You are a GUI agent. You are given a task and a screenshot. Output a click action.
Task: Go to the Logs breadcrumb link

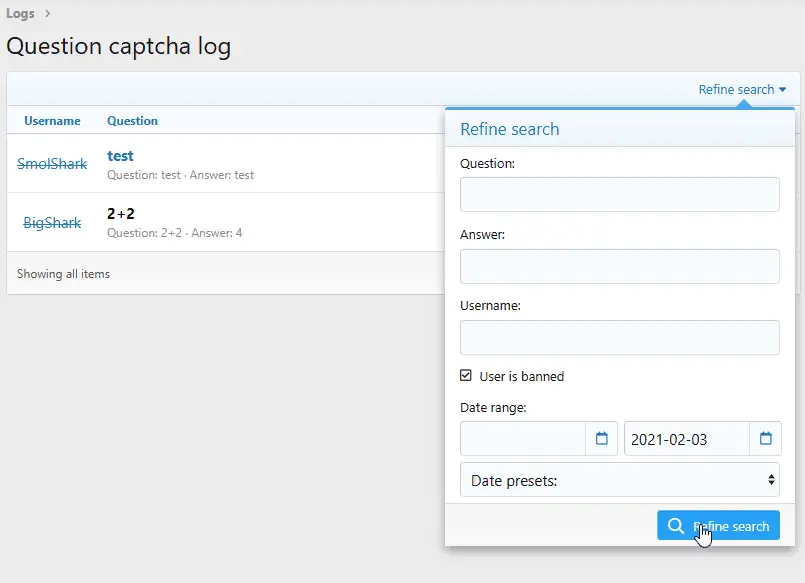[21, 13]
